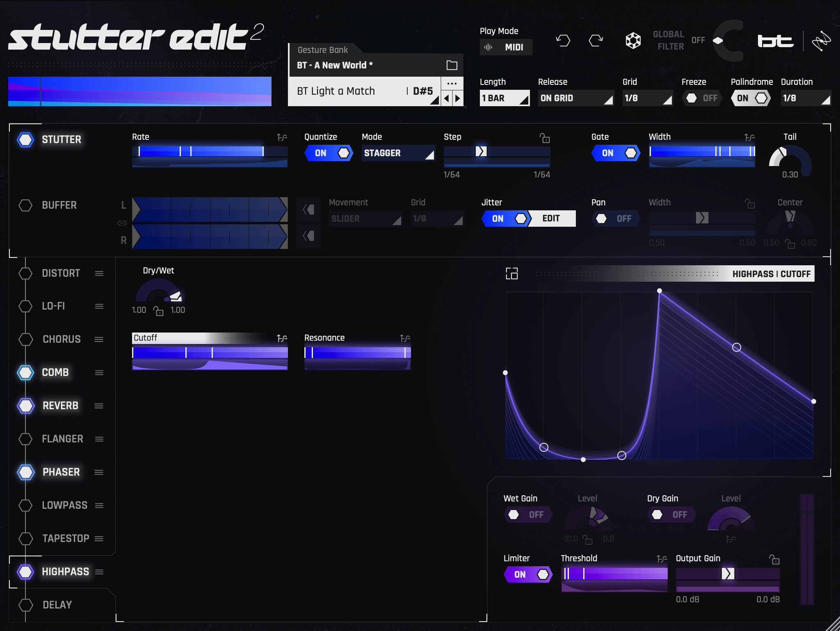Open the Buffer Grid 1/8 dropdown
This screenshot has width=840, height=631.
tap(437, 219)
